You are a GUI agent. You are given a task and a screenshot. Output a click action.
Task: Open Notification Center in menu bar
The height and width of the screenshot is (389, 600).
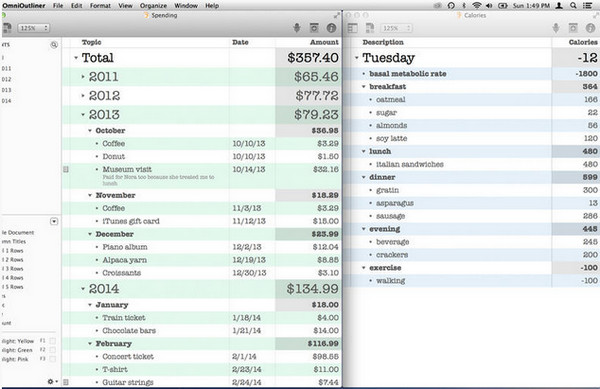(587, 5)
